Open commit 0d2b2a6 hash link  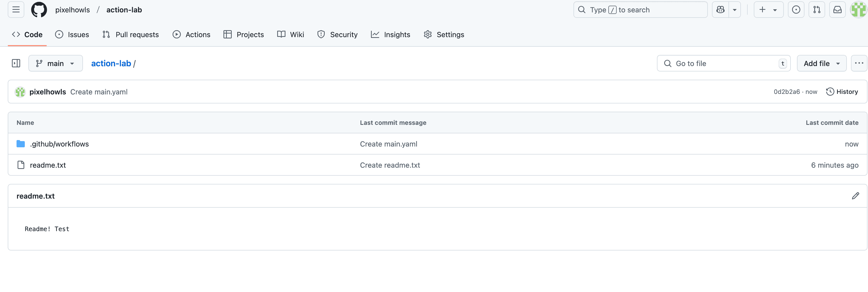tap(786, 92)
